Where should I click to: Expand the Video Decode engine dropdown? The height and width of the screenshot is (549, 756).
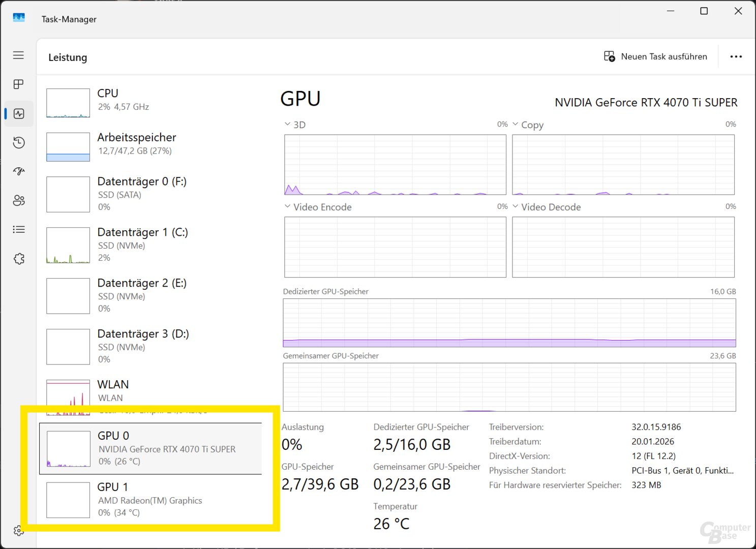[x=516, y=207]
